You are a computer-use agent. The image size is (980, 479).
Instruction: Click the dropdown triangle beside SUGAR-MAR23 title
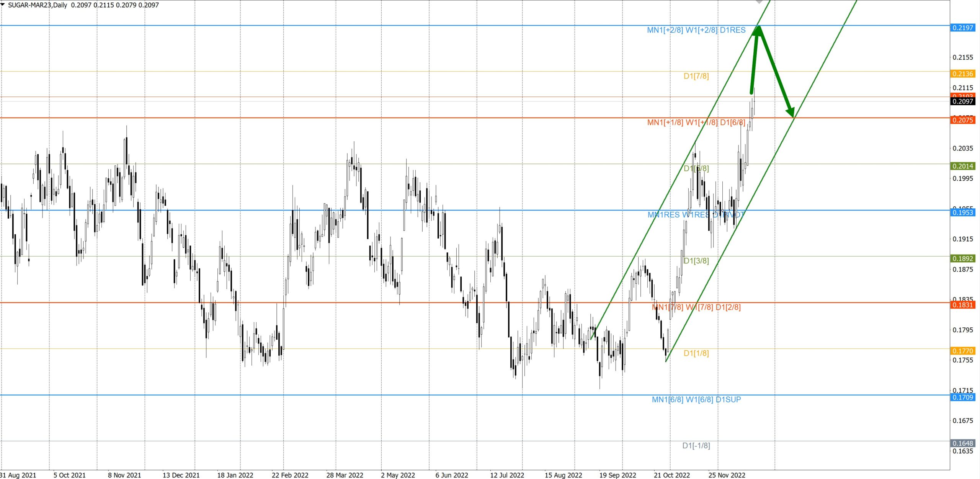(3, 5)
